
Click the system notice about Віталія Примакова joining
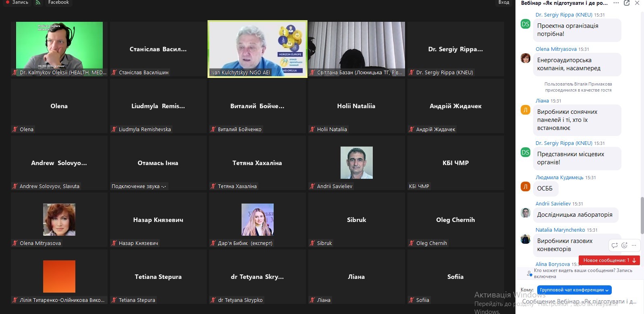click(578, 87)
